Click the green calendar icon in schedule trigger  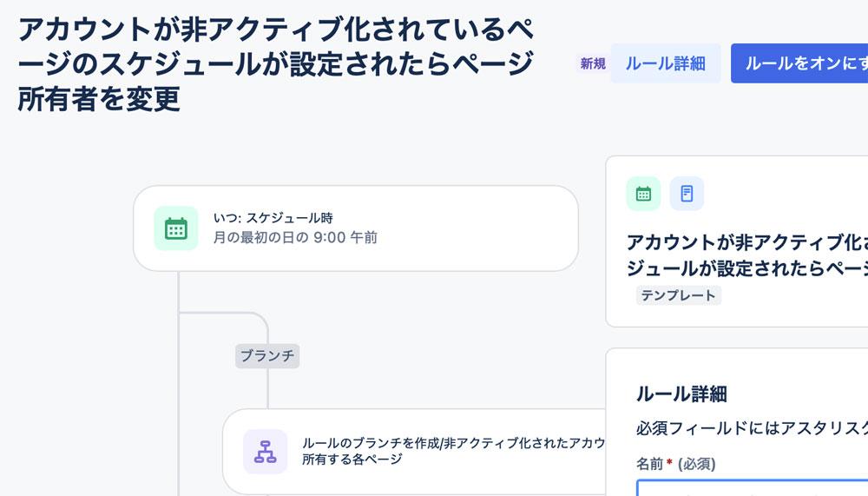tap(176, 228)
